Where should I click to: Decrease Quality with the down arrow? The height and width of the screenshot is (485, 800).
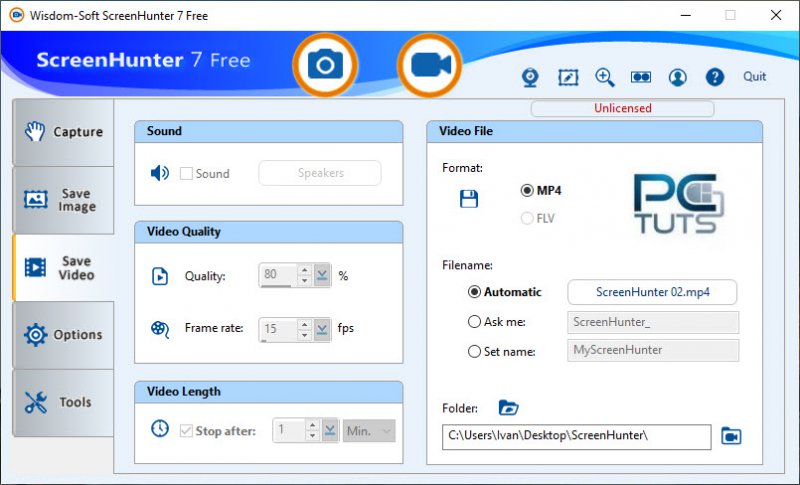coord(305,281)
